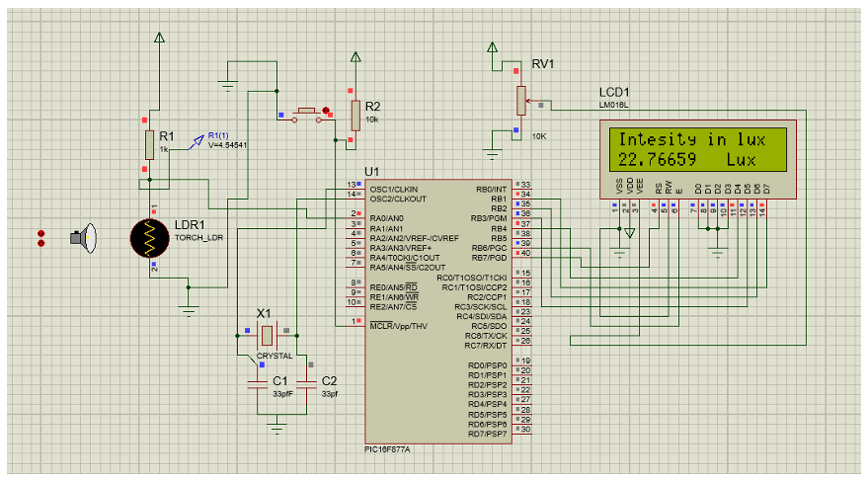Click the power terminal above R2

tap(355, 57)
